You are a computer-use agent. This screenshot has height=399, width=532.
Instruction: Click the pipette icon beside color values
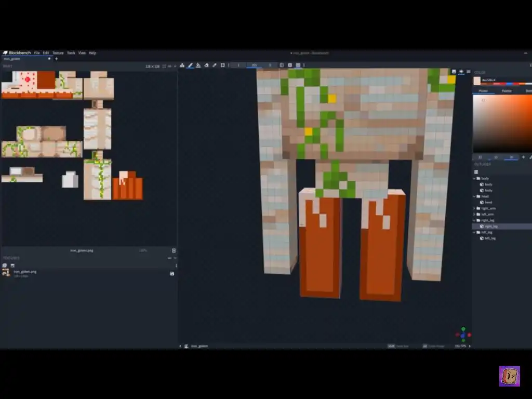[530, 157]
